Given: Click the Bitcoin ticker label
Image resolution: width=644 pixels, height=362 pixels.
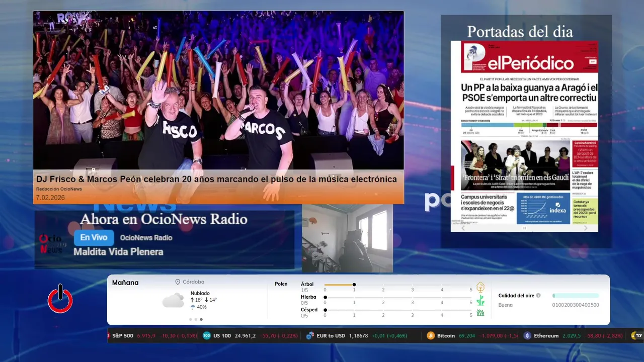Looking at the screenshot, I should point(446,335).
